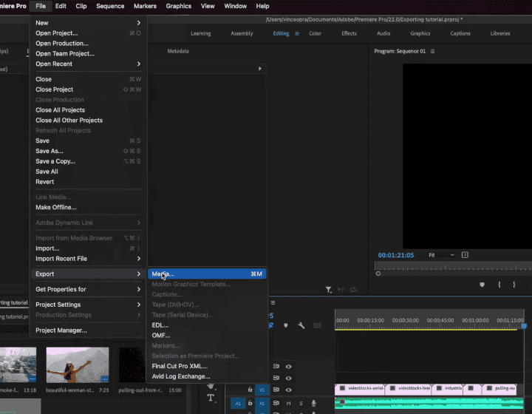Click Make Offline... menu entry
The image size is (532, 414).
click(x=87, y=207)
